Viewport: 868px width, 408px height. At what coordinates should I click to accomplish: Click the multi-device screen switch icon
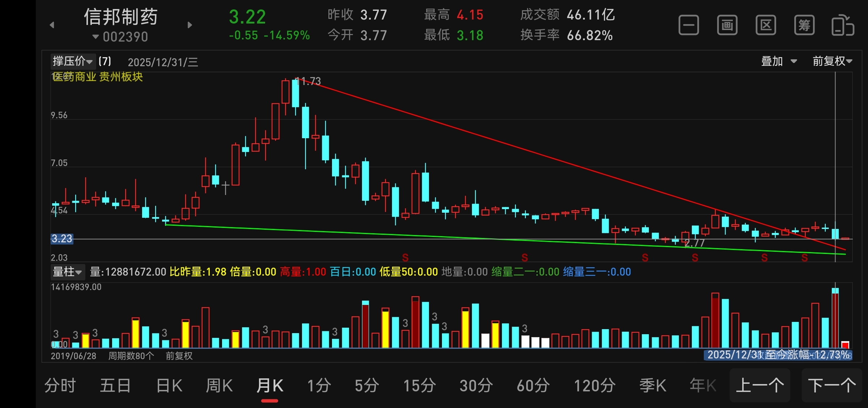tap(843, 25)
